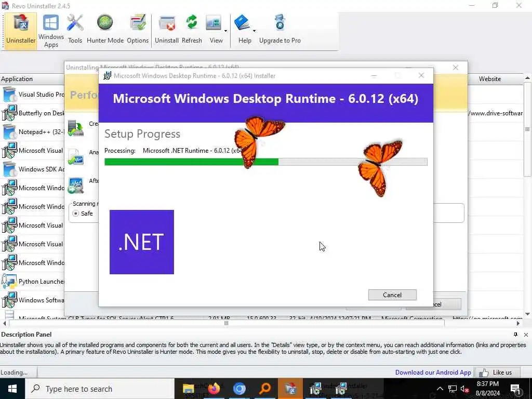This screenshot has height=399, width=532.
Task: Select Visual Studio Pro list entry
Action: (32, 95)
